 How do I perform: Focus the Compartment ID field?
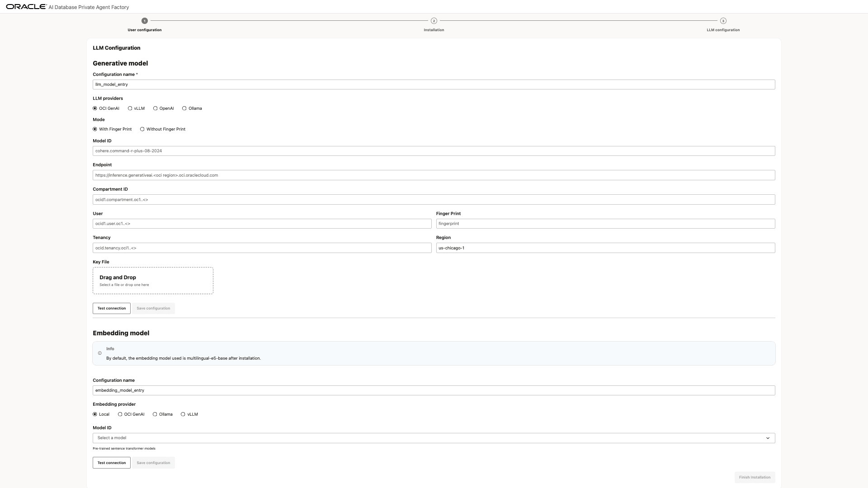coord(434,200)
